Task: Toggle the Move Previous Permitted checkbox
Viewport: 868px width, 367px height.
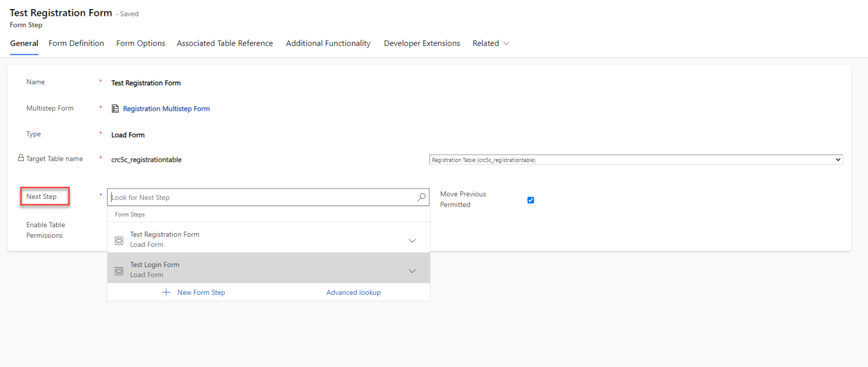Action: pos(531,200)
